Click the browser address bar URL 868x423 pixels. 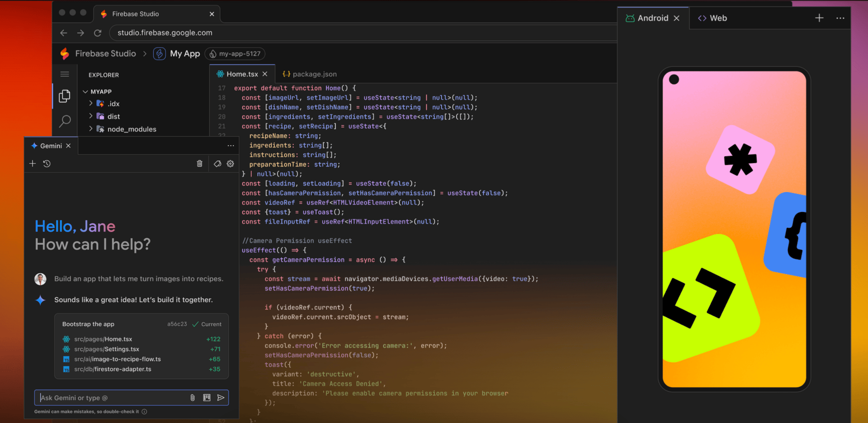point(165,33)
